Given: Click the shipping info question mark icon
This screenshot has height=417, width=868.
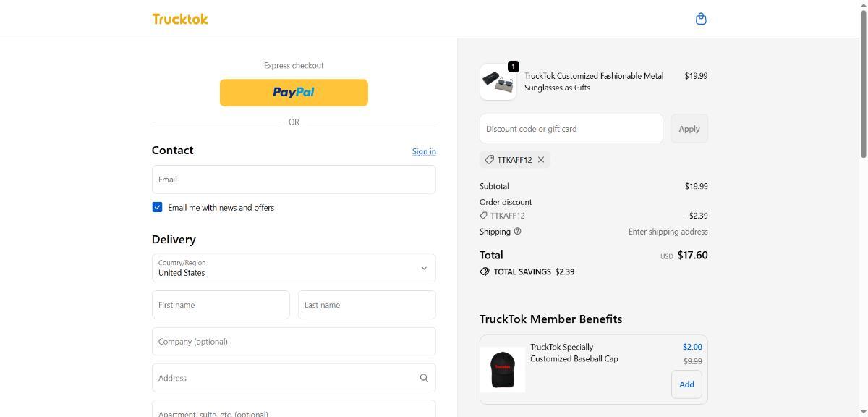Looking at the screenshot, I should coord(517,232).
